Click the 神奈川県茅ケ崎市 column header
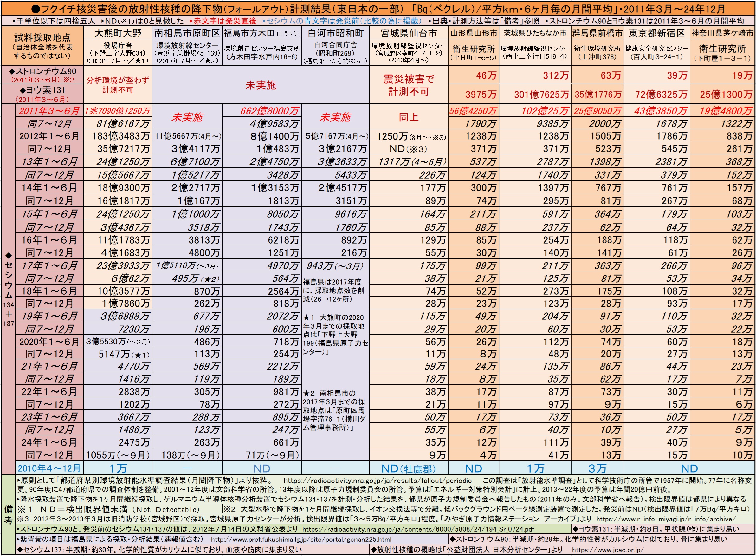Image resolution: width=756 pixels, height=556 pixels. pyautogui.click(x=722, y=33)
